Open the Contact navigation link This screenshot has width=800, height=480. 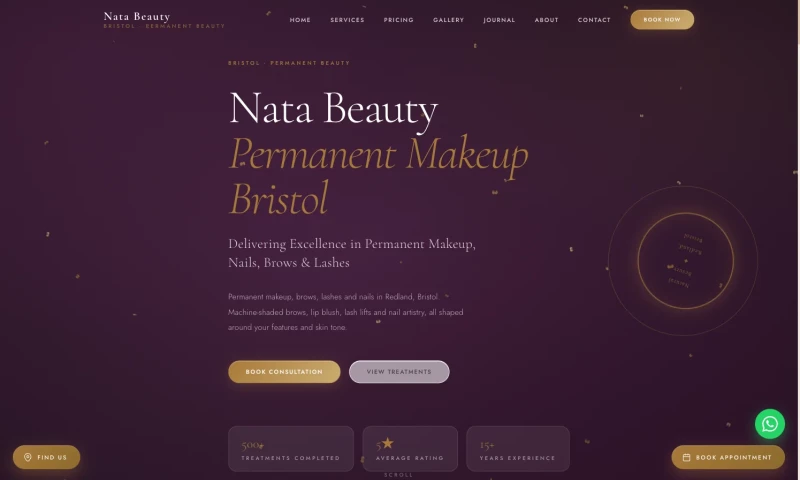pos(594,20)
